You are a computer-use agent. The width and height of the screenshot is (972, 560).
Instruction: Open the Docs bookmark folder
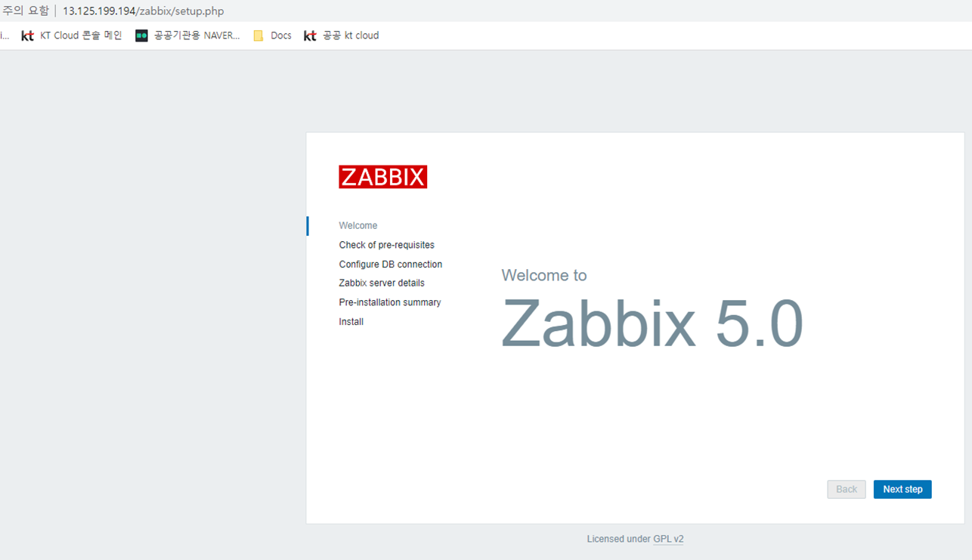click(x=272, y=36)
